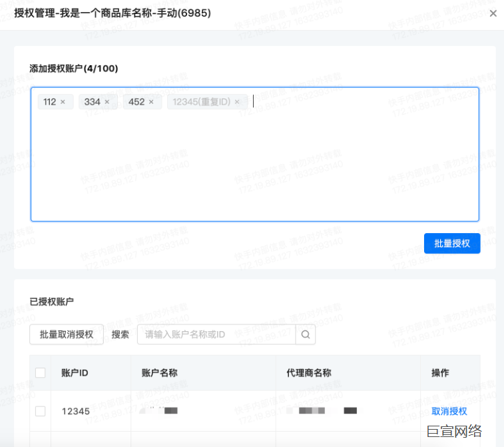Click the 已授权账户 section heading

pos(51,302)
